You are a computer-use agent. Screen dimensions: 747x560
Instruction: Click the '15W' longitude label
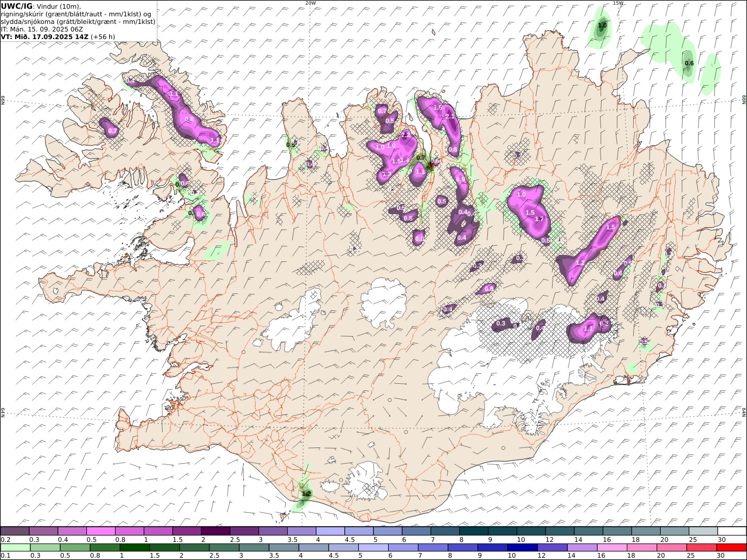[618, 3]
